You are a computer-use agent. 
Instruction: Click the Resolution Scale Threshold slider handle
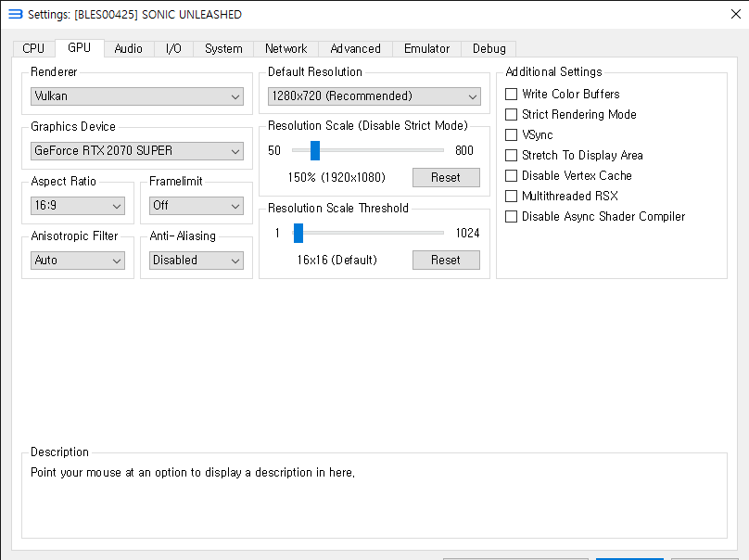[x=298, y=233]
